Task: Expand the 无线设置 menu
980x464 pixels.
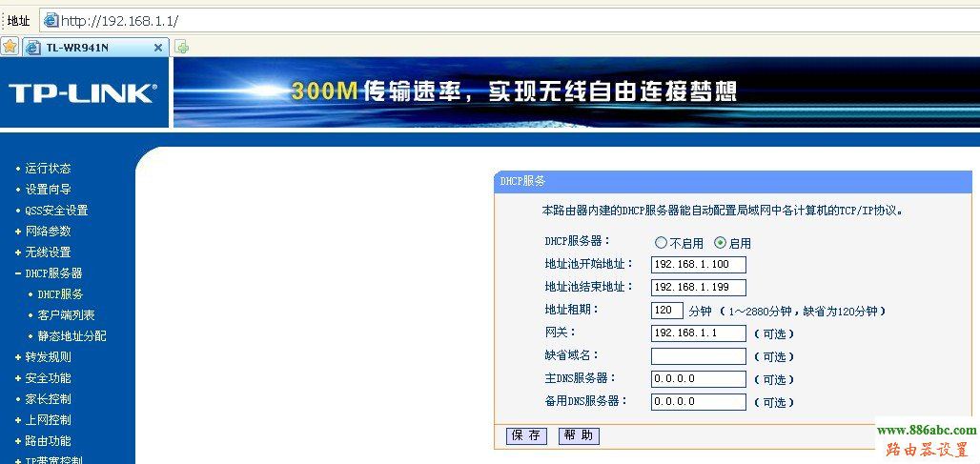Action: [48, 252]
